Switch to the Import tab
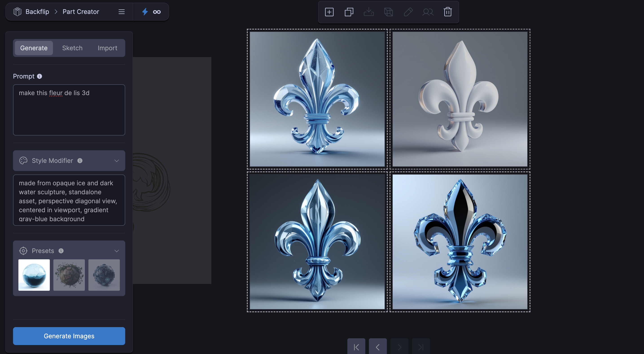This screenshot has height=354, width=644. tap(107, 48)
